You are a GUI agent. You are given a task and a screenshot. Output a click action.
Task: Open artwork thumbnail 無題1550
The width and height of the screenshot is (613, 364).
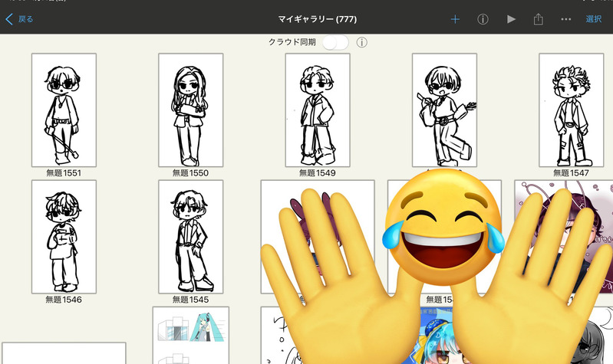pos(191,110)
